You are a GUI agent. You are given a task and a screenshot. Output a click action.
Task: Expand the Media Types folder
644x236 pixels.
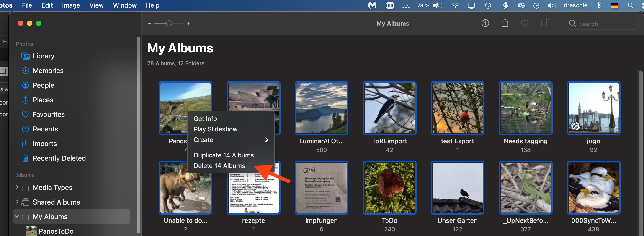coord(17,187)
